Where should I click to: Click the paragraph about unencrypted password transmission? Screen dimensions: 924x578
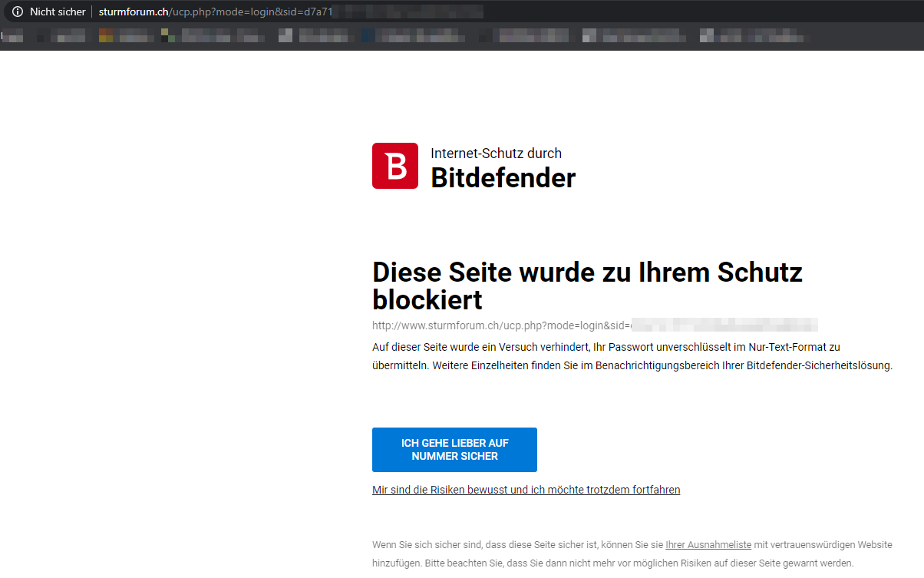[x=632, y=356]
